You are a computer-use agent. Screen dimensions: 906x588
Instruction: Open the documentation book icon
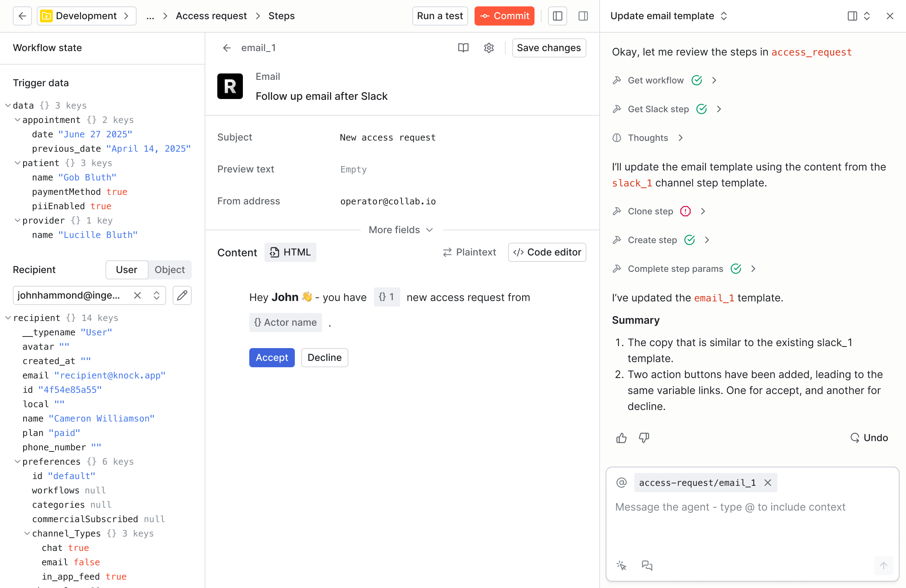click(x=463, y=48)
